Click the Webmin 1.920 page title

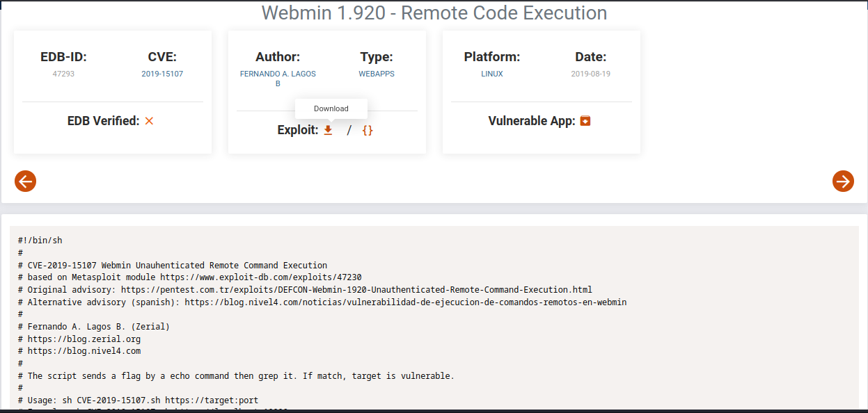434,13
